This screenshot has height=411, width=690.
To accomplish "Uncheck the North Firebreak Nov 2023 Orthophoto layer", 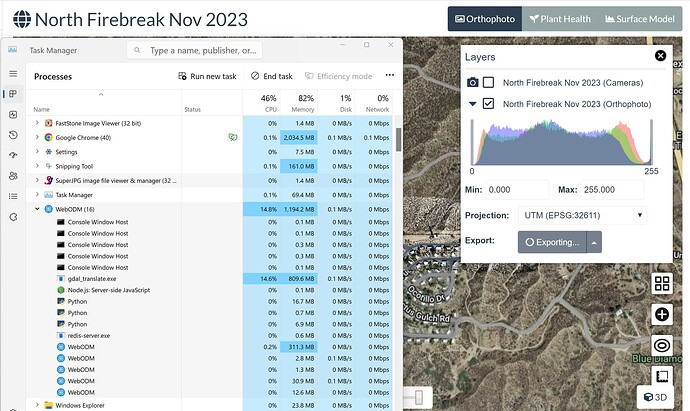I will coord(488,104).
